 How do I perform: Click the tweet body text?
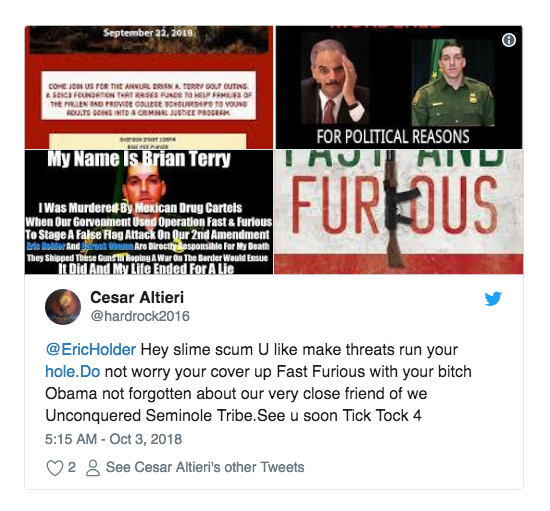click(x=258, y=382)
